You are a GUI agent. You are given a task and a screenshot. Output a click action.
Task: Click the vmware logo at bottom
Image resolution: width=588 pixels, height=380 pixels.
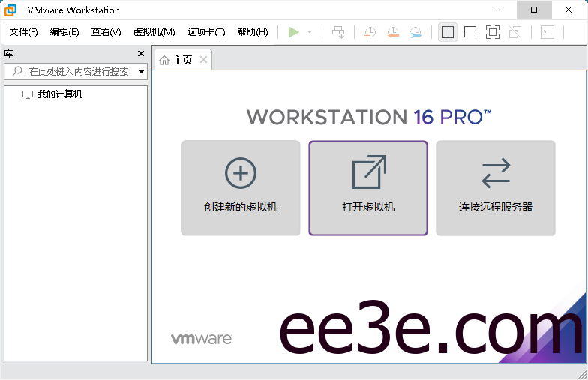(201, 339)
